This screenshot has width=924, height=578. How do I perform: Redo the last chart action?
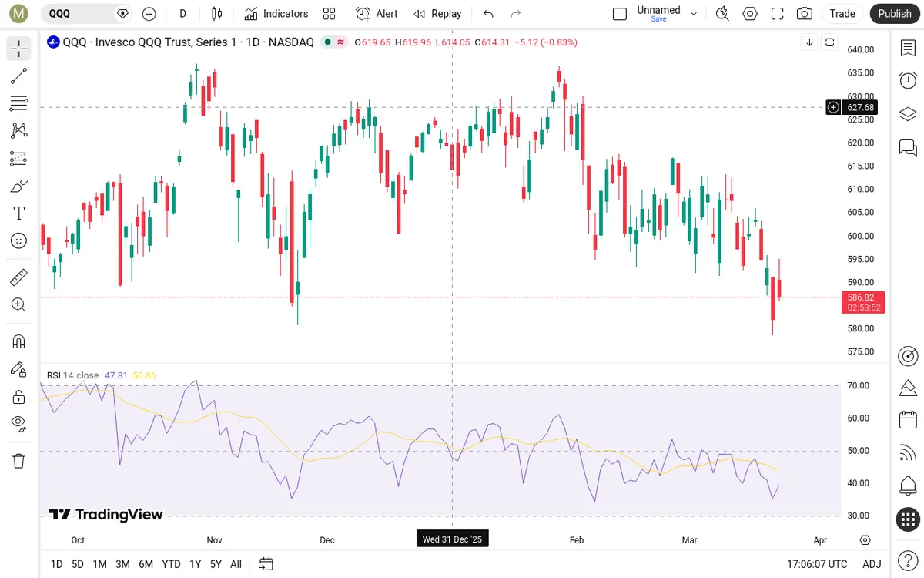[x=516, y=14]
